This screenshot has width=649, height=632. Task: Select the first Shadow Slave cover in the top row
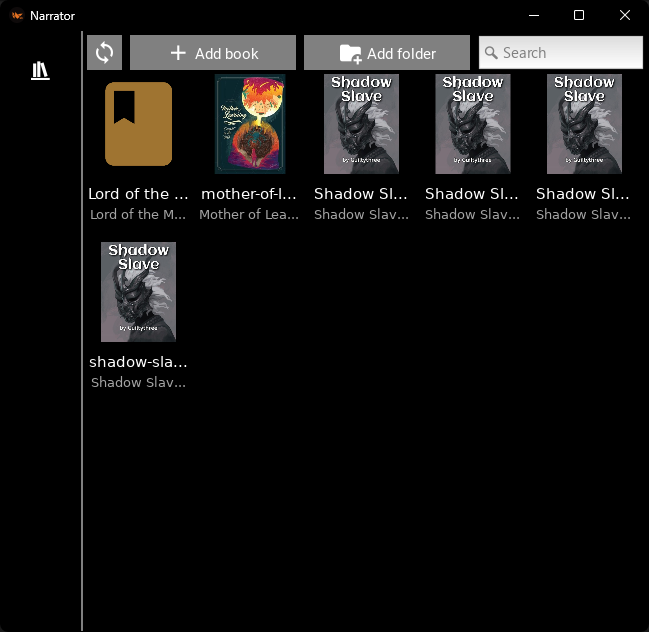click(361, 124)
